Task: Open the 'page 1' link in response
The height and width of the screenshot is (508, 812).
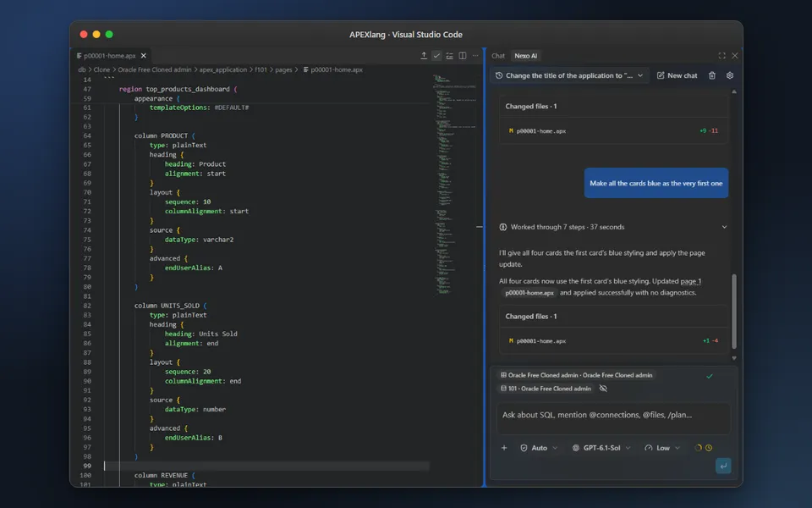Action: pyautogui.click(x=691, y=281)
